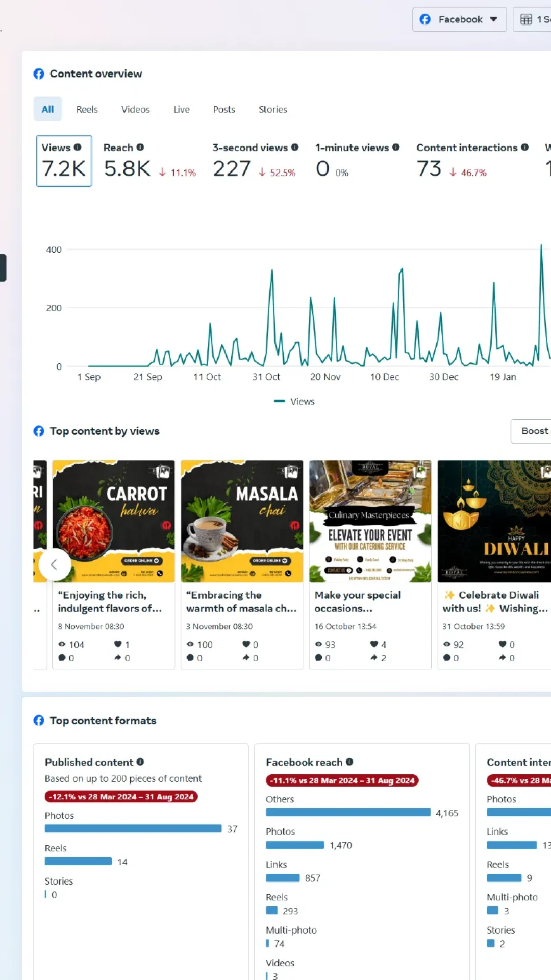Select the 3-second views metric
This screenshot has height=980, width=551.
click(255, 161)
